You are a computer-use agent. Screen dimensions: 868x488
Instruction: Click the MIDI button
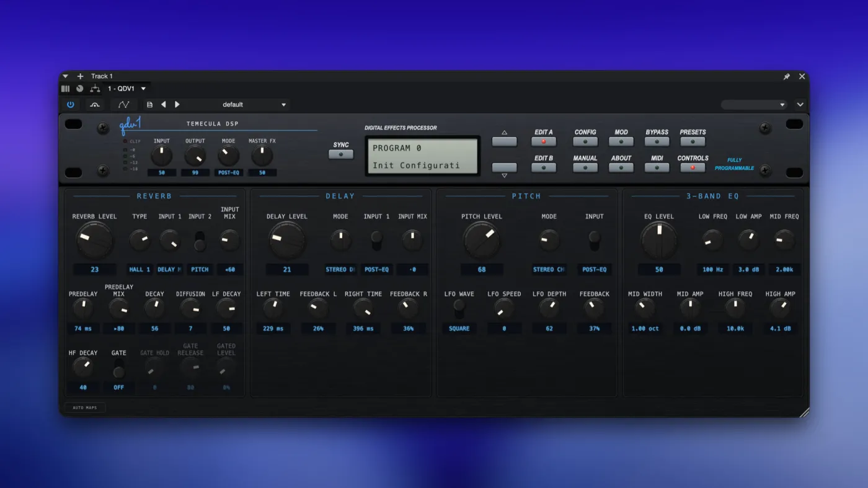(x=657, y=167)
